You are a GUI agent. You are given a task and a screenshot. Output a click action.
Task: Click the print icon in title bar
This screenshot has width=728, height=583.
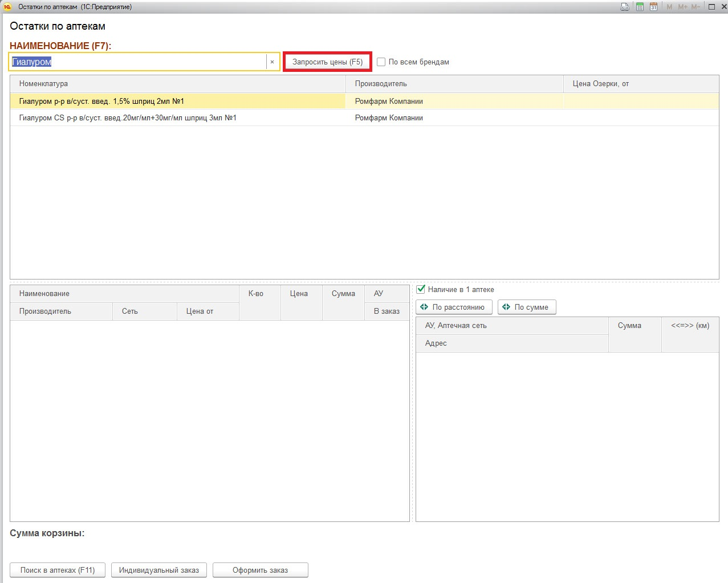point(625,7)
